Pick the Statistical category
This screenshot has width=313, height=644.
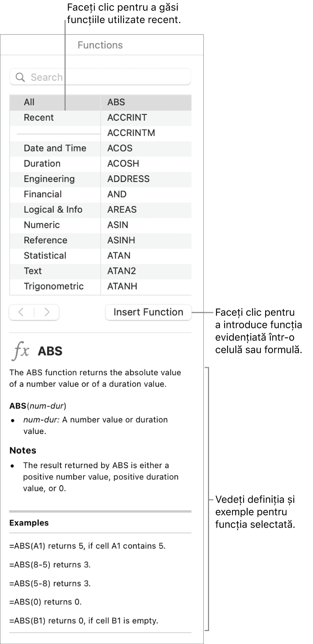45,256
